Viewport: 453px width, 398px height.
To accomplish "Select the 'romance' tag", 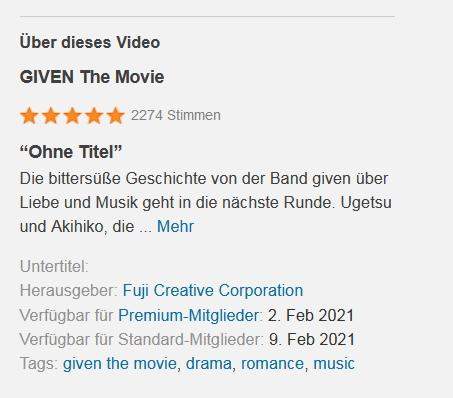I will click(x=272, y=363).
